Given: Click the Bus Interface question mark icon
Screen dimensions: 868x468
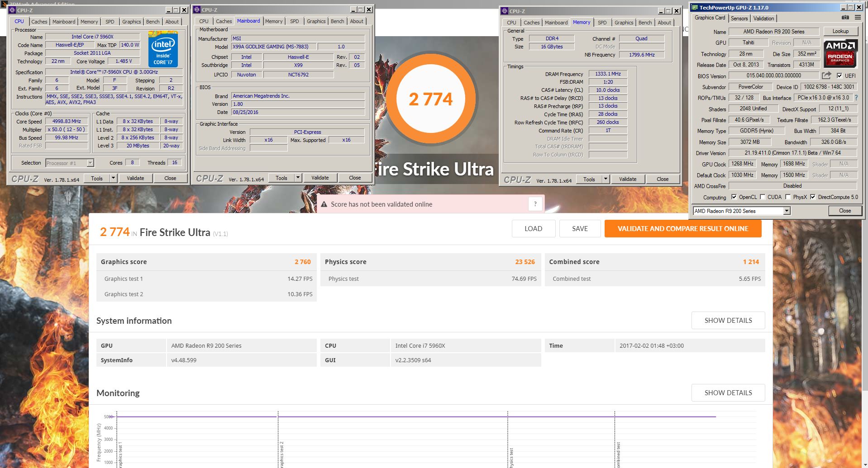Looking at the screenshot, I should coord(856,98).
